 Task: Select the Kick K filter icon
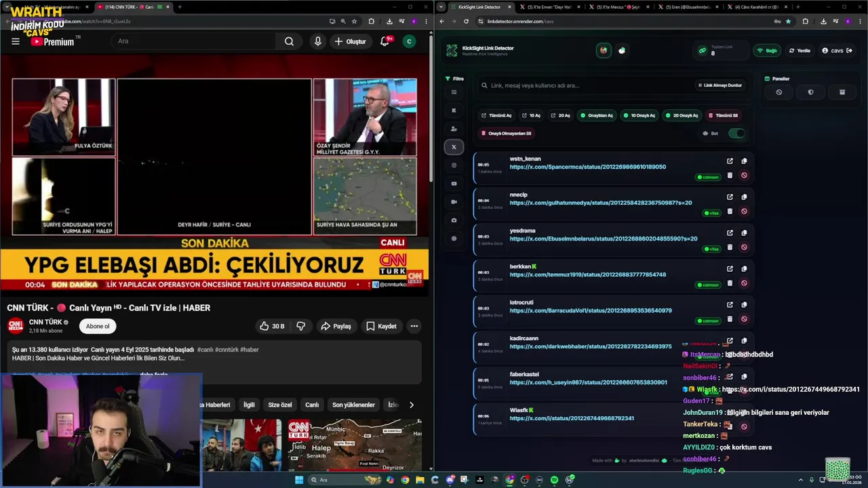[454, 110]
